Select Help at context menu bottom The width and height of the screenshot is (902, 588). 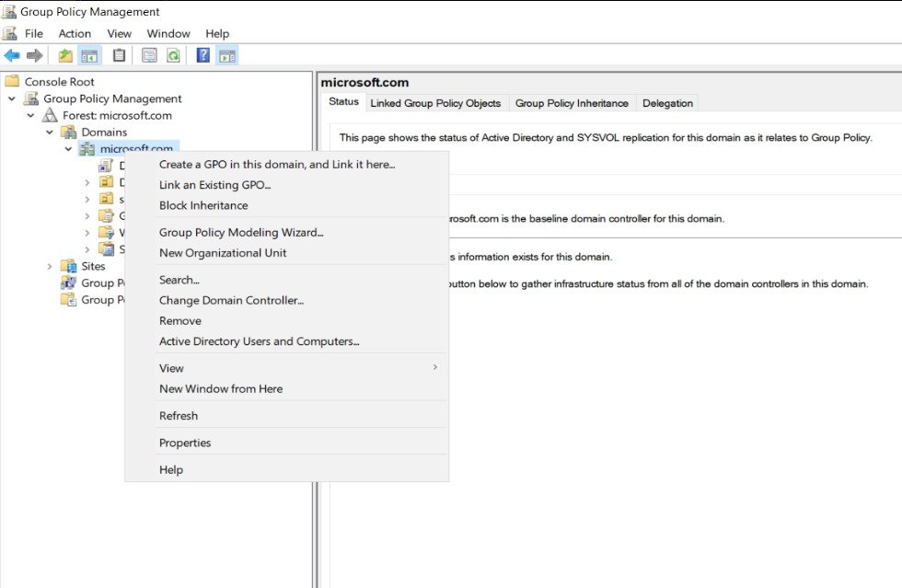(286, 469)
